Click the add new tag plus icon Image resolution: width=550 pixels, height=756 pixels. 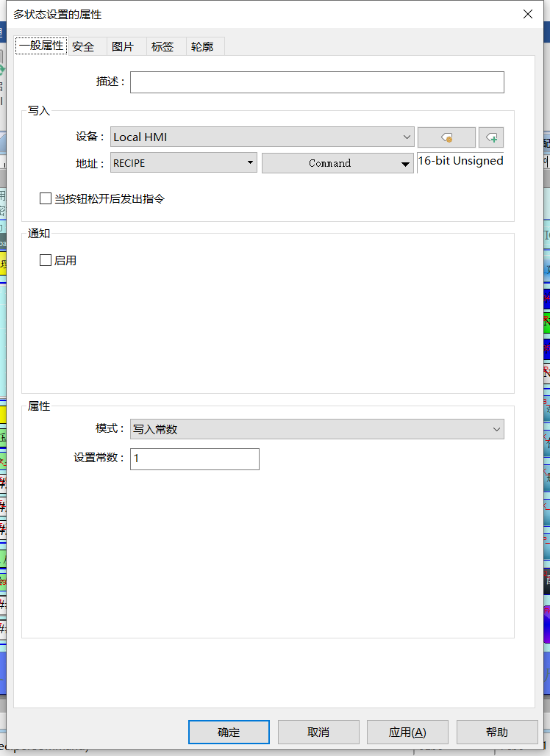pos(491,137)
